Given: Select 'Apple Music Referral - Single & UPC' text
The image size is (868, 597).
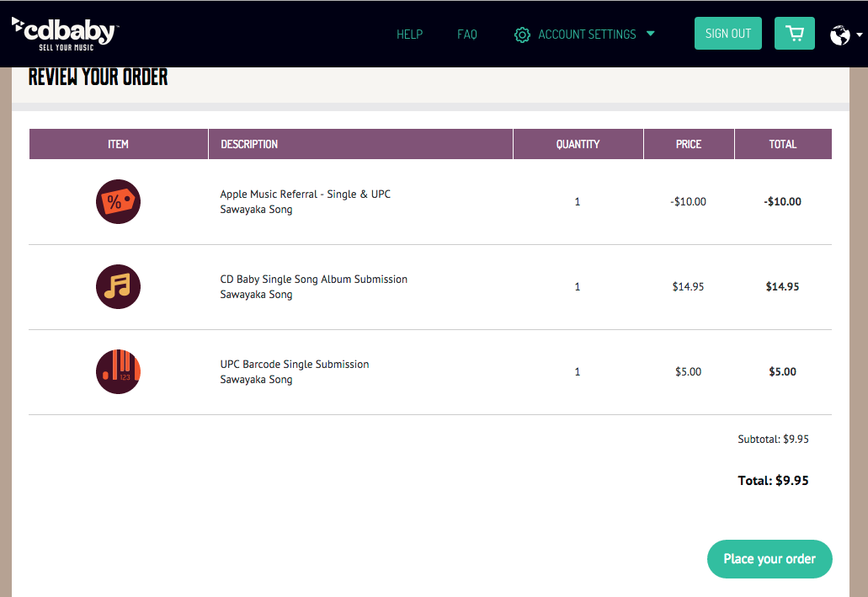Looking at the screenshot, I should [x=305, y=195].
